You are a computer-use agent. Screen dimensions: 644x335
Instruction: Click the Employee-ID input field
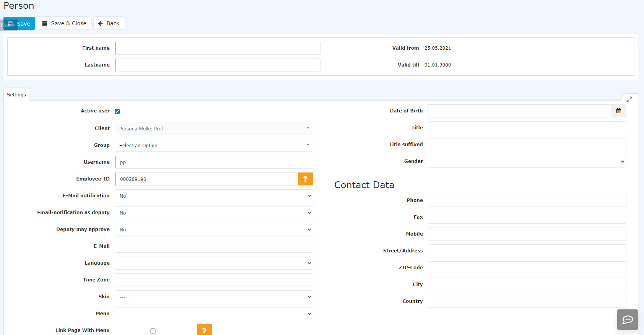tap(207, 179)
